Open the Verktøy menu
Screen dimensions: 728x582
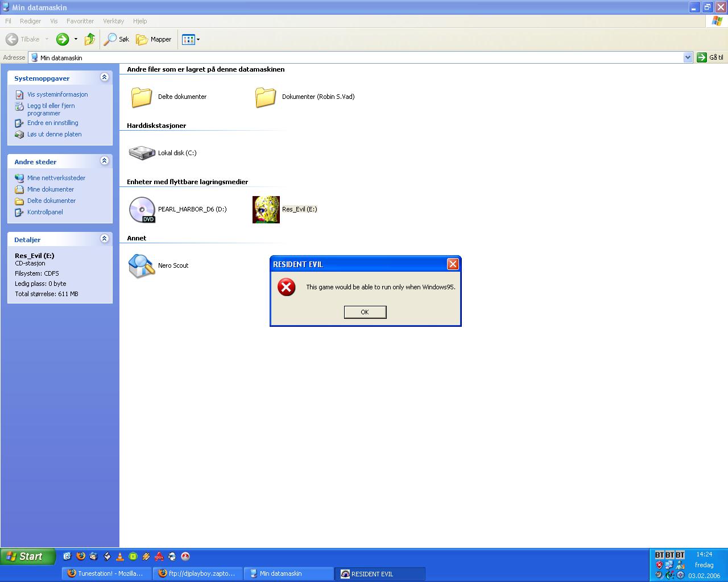(x=113, y=21)
